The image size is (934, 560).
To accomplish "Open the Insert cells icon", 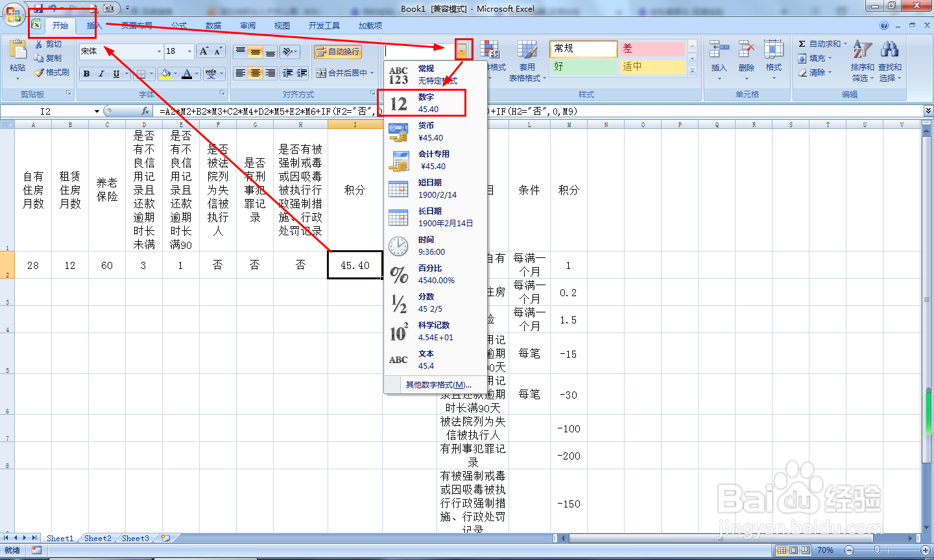I will pos(719,50).
